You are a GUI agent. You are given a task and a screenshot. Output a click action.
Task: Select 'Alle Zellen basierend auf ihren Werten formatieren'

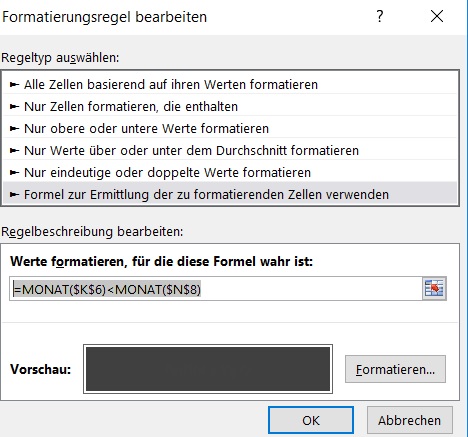tap(230, 84)
